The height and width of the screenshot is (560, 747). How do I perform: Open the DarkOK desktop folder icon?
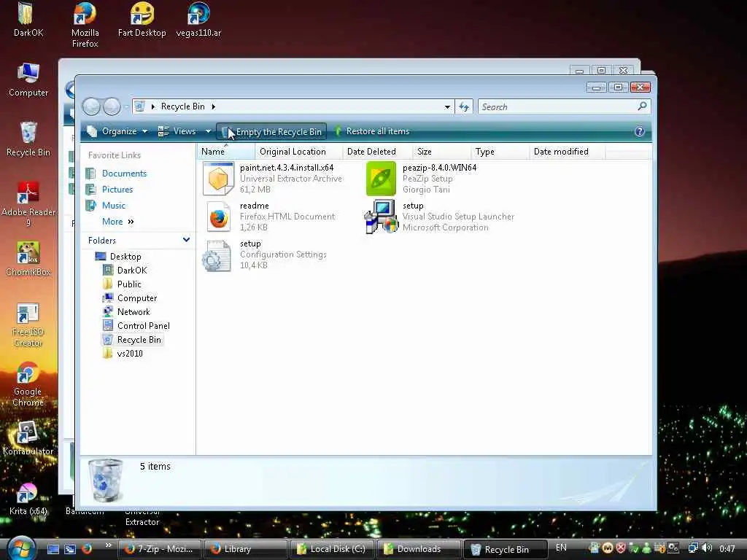(x=27, y=19)
